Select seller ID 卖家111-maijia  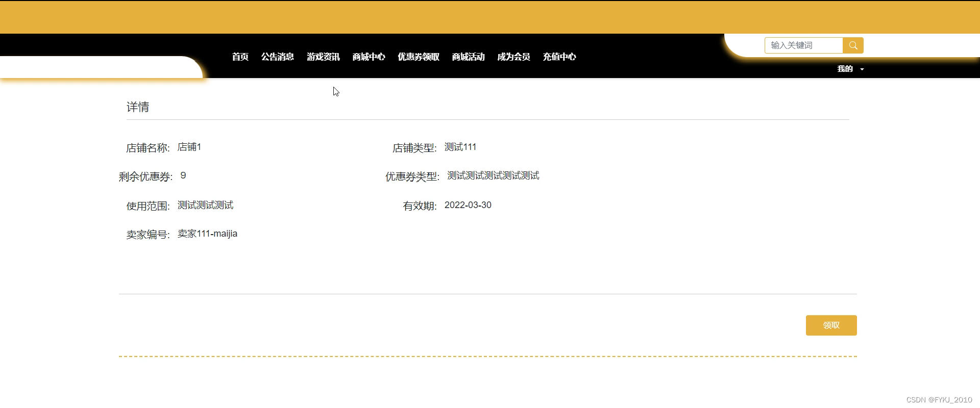click(x=207, y=234)
